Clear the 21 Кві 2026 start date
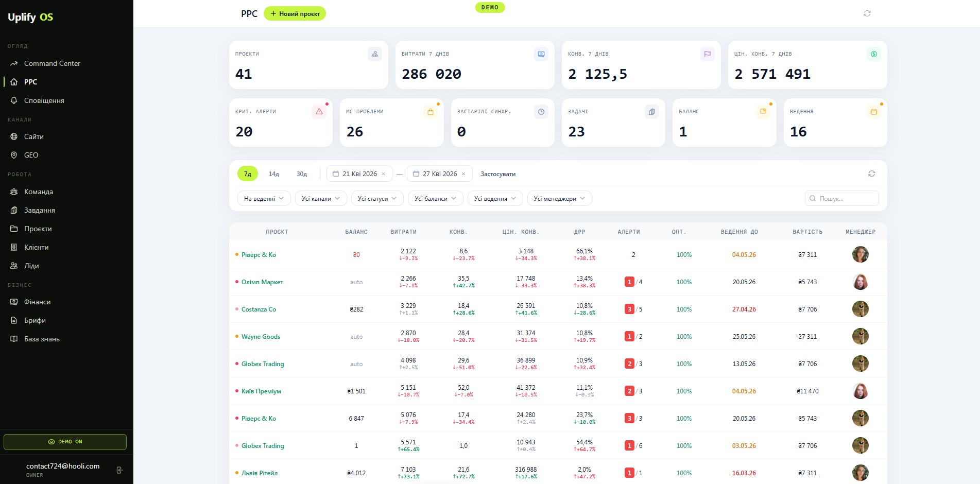The width and height of the screenshot is (980, 484). tap(383, 174)
